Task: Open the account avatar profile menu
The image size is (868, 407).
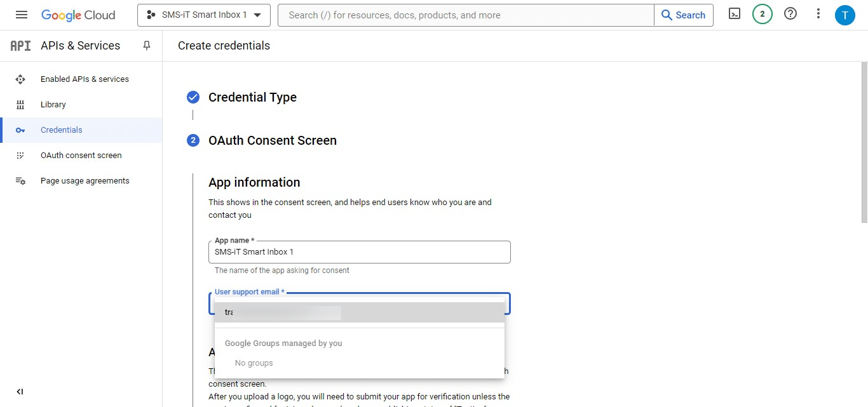Action: (x=845, y=14)
